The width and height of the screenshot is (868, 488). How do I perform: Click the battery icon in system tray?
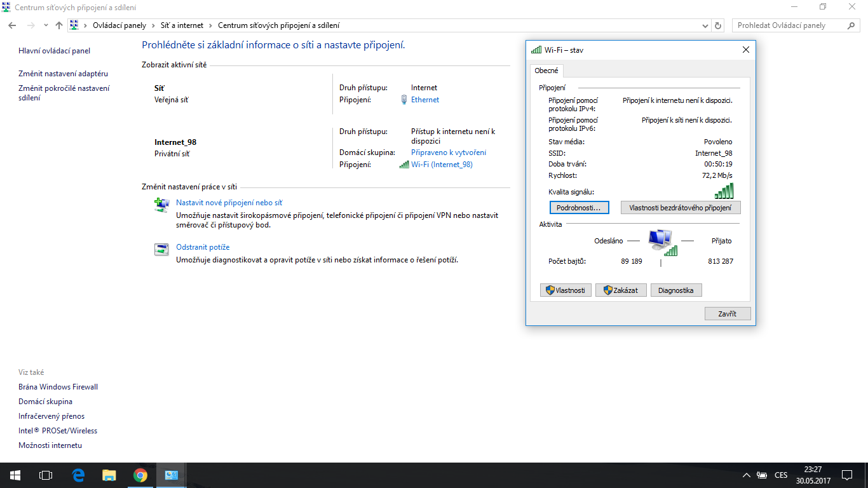(763, 475)
